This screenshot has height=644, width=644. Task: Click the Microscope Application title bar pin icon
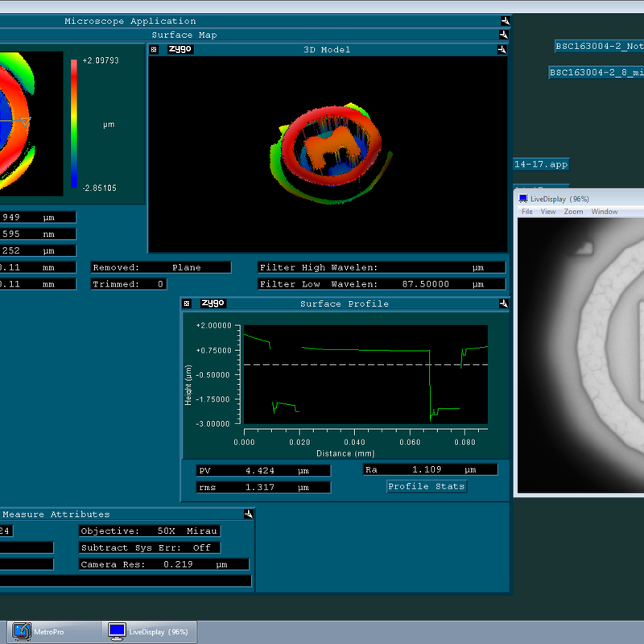pos(504,22)
